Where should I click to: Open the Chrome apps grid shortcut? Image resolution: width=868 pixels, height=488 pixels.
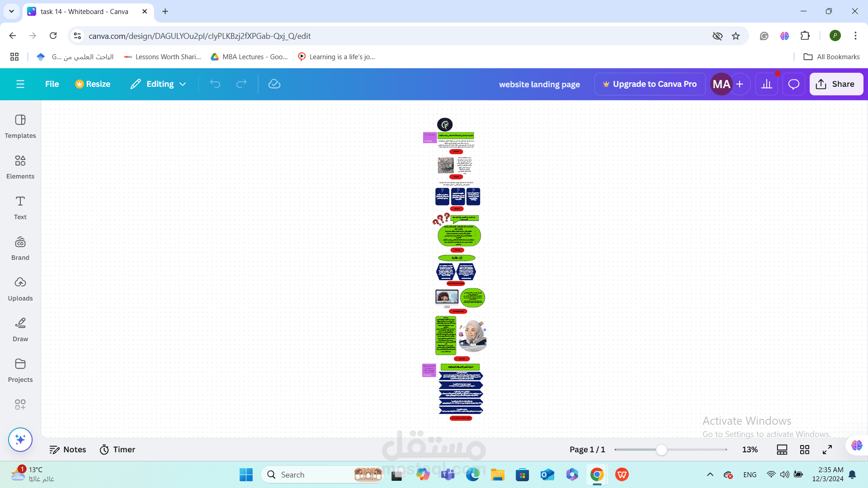coord(14,57)
